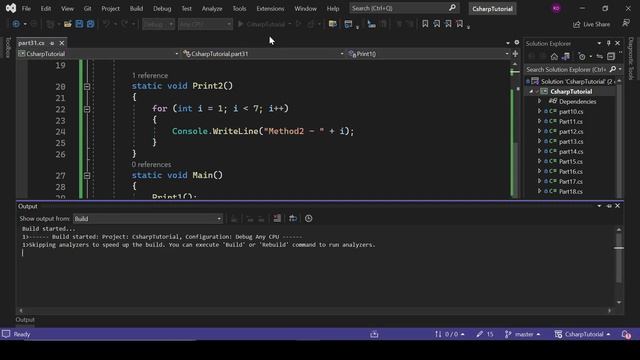640x360 pixels.
Task: Start CsharpTutorial with the run button
Action: (x=261, y=24)
